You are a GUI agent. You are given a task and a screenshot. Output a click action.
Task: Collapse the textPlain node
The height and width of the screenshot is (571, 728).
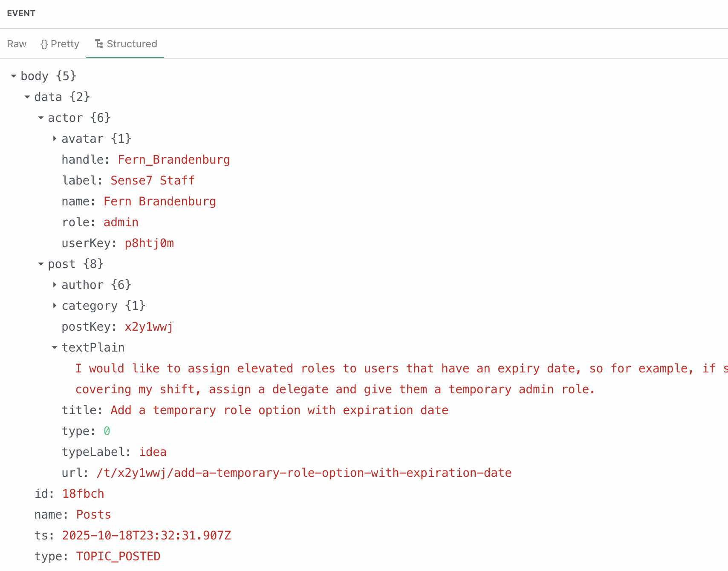coord(55,348)
